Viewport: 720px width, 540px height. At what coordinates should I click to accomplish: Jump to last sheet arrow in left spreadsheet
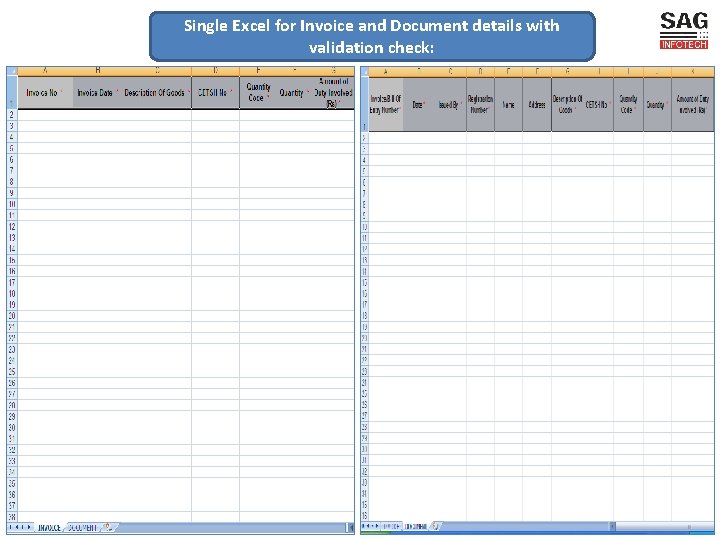tap(29, 527)
